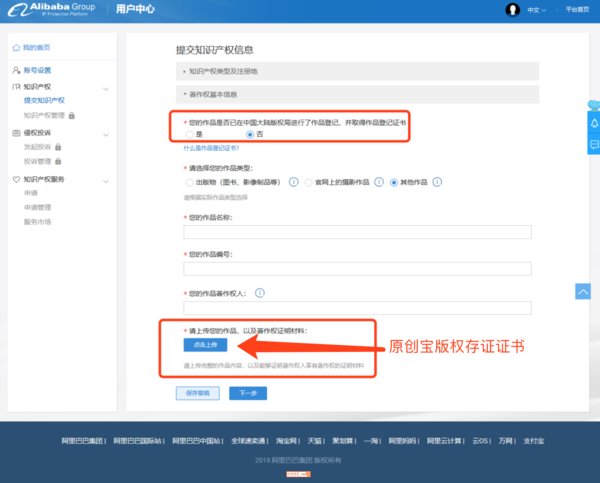Click the person icon beside 账号设置

pyautogui.click(x=16, y=70)
